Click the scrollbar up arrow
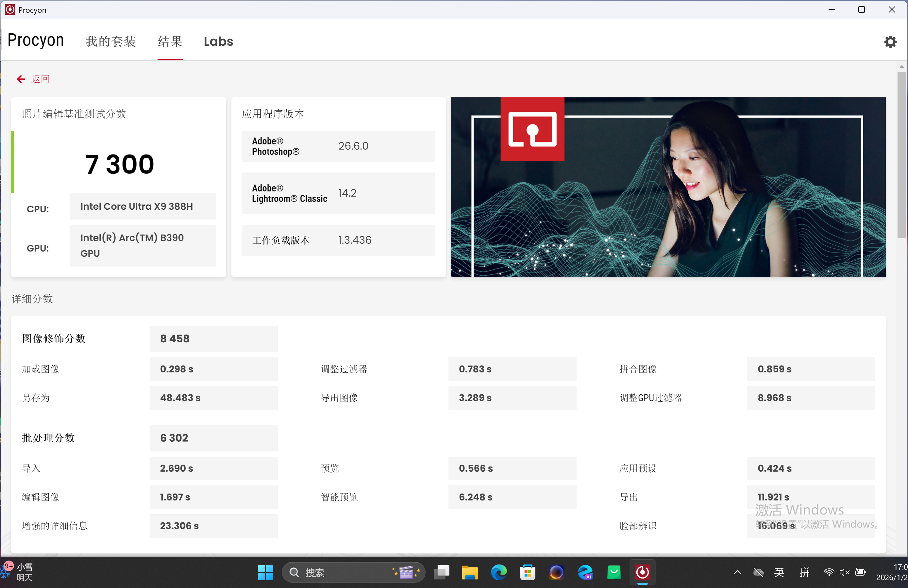 point(901,67)
